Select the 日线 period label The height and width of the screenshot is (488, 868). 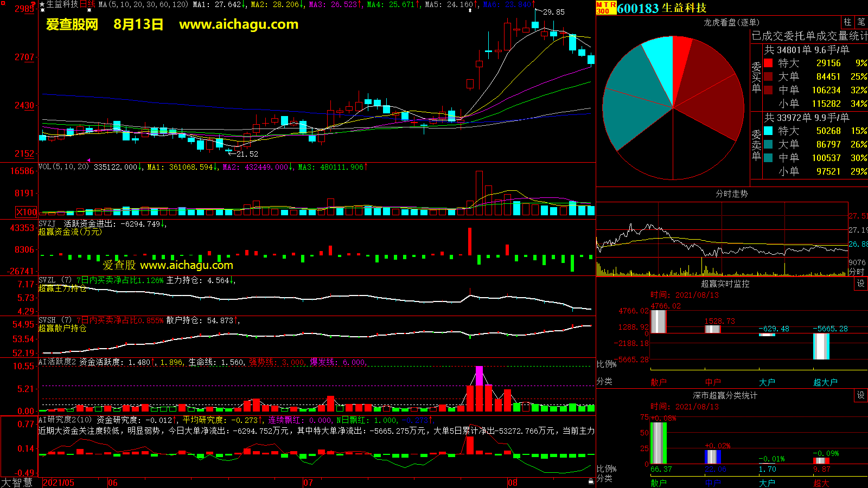pyautogui.click(x=87, y=4)
